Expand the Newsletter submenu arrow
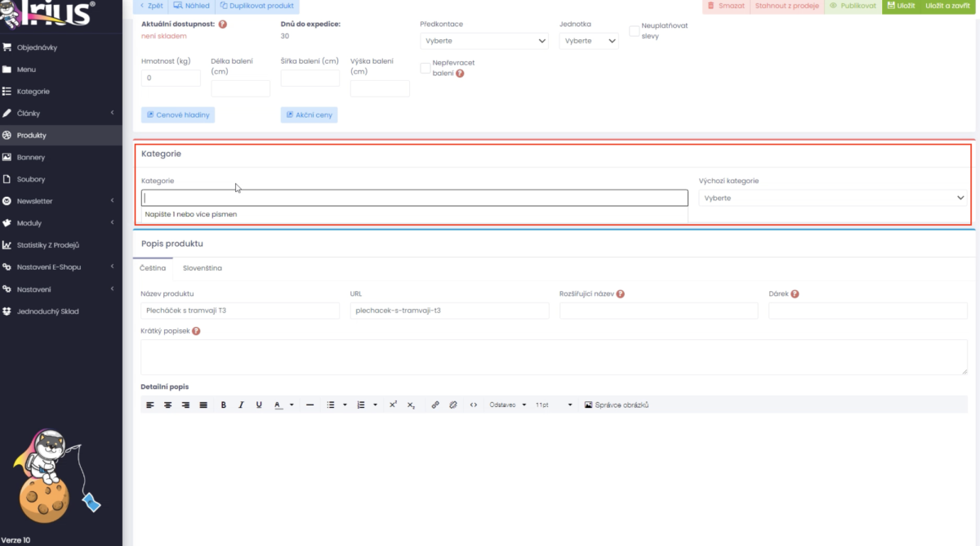Screen dimensions: 980x546 pos(112,201)
